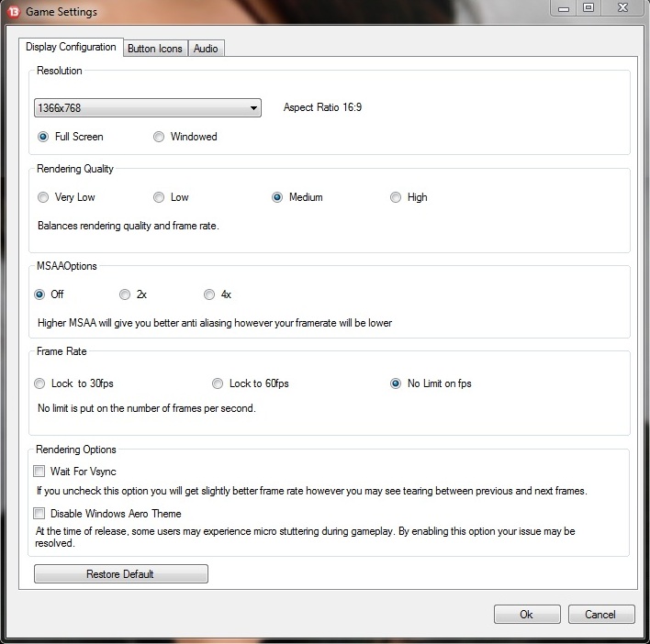
Task: Open the 1366x768 resolution dropdown
Action: point(148,107)
